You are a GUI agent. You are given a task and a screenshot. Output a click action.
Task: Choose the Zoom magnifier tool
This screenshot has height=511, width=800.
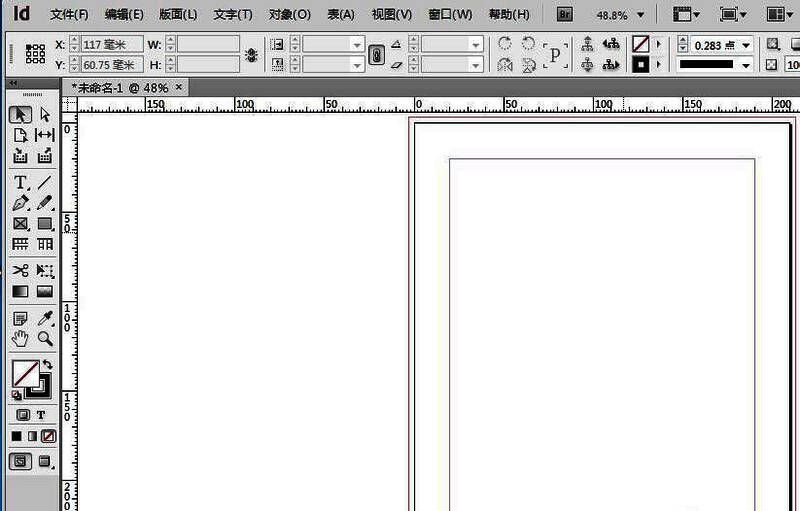click(x=45, y=338)
